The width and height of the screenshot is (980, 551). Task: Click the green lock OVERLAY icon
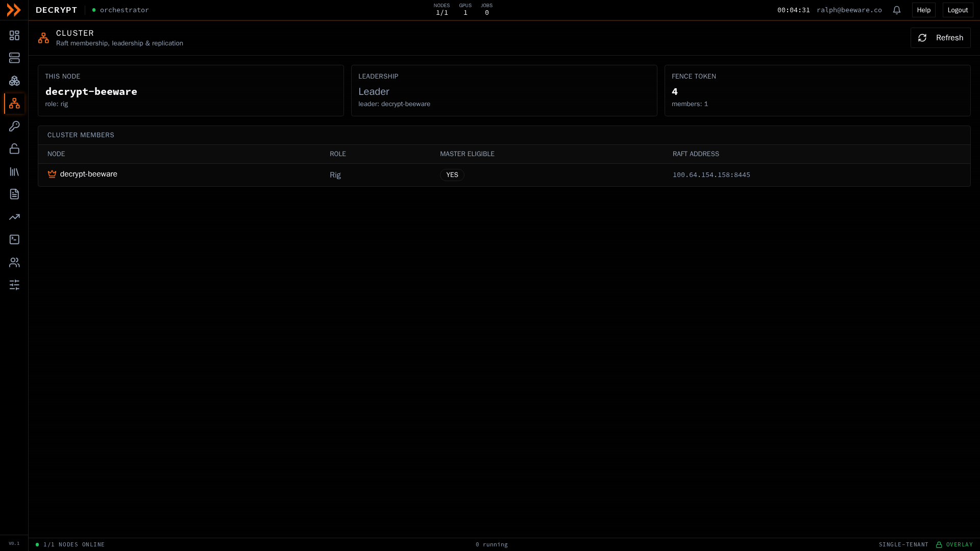coord(939,544)
